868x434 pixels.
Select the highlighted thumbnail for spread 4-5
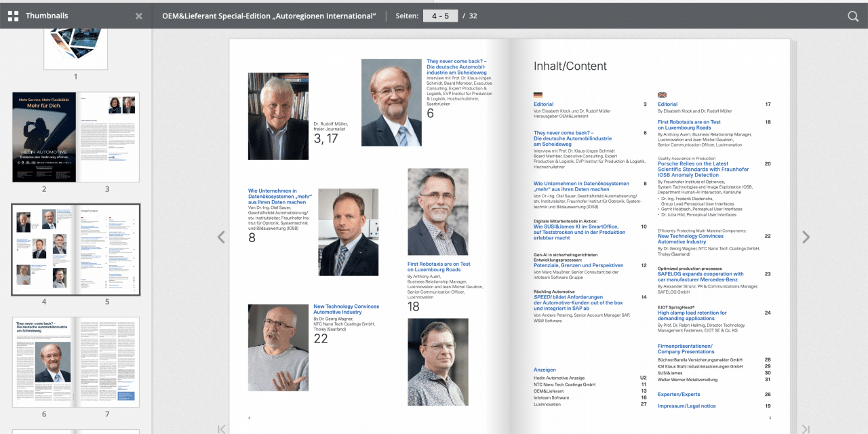pyautogui.click(x=75, y=249)
